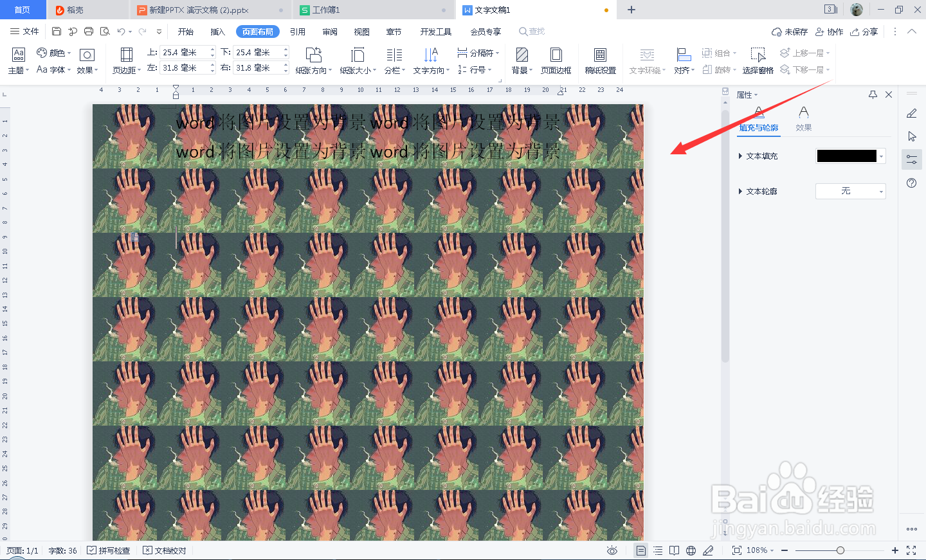Click the vertical scrollbar of the document

[x=725, y=235]
